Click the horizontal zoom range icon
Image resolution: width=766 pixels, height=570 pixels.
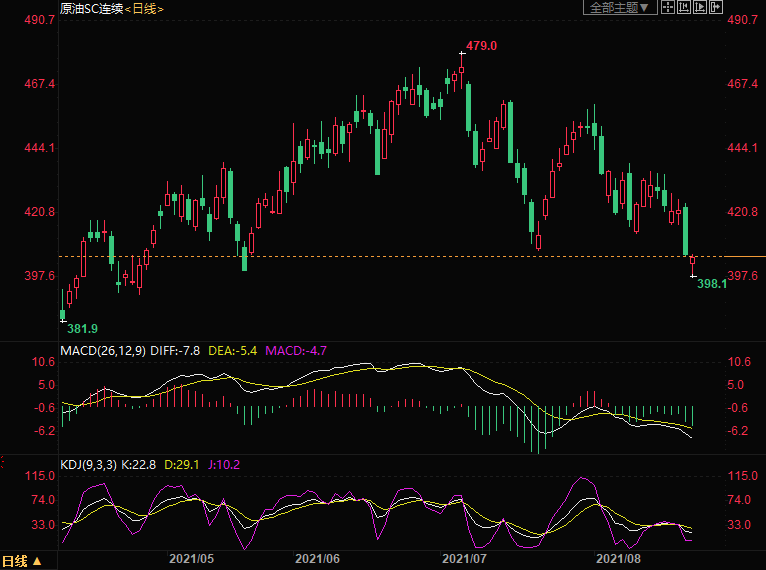coord(682,7)
